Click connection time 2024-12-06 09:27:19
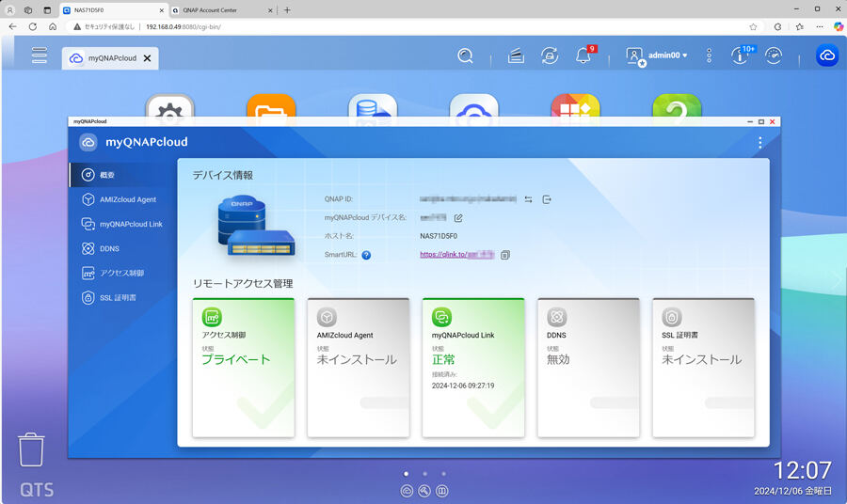The image size is (847, 504). (463, 386)
